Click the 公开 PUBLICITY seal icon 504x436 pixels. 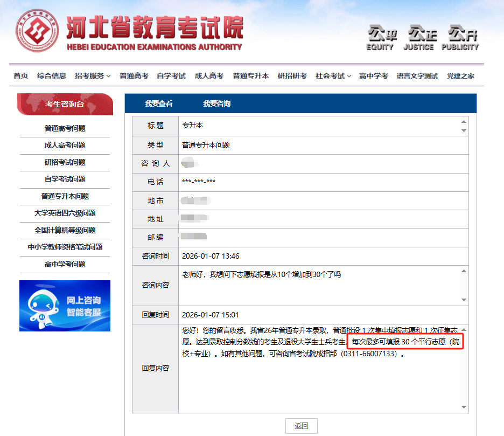tap(460, 35)
